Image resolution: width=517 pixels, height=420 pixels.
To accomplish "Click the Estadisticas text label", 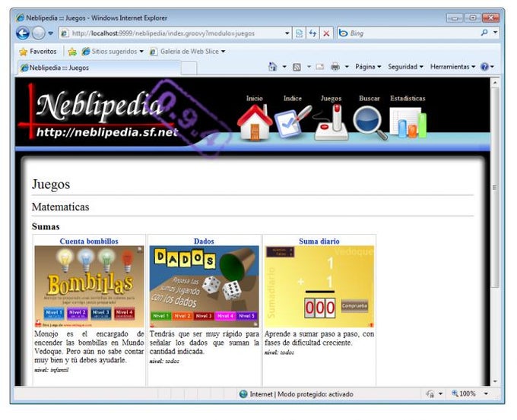I will point(408,98).
